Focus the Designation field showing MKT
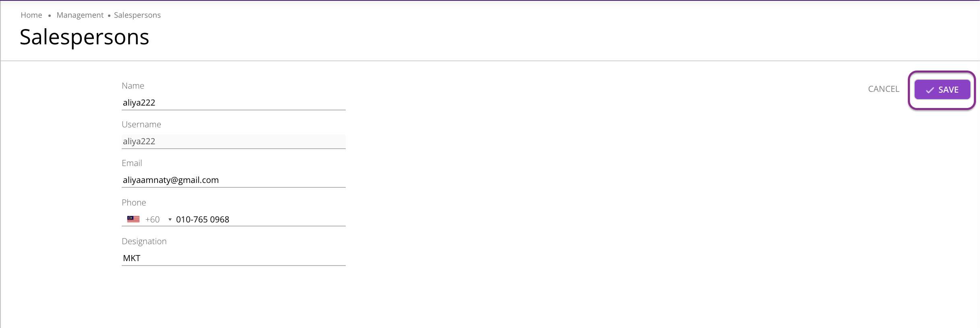Image resolution: width=980 pixels, height=328 pixels. click(234, 258)
